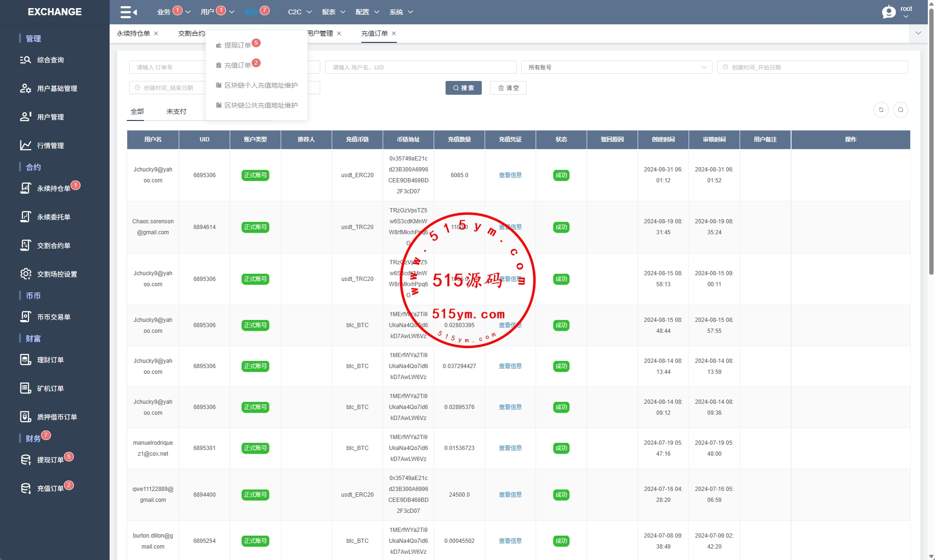Click the 搜索 button
This screenshot has width=935, height=560.
(463, 88)
